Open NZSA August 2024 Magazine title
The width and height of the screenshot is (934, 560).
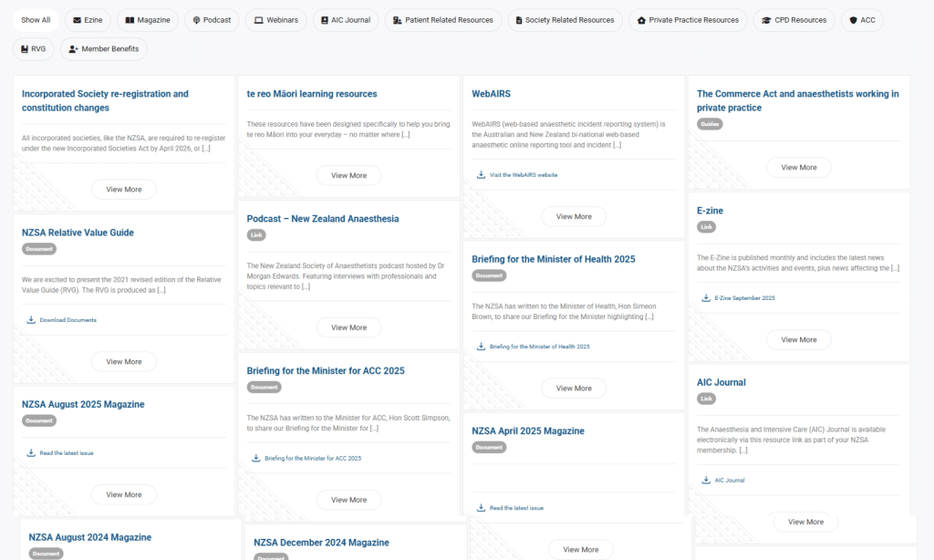pos(90,537)
